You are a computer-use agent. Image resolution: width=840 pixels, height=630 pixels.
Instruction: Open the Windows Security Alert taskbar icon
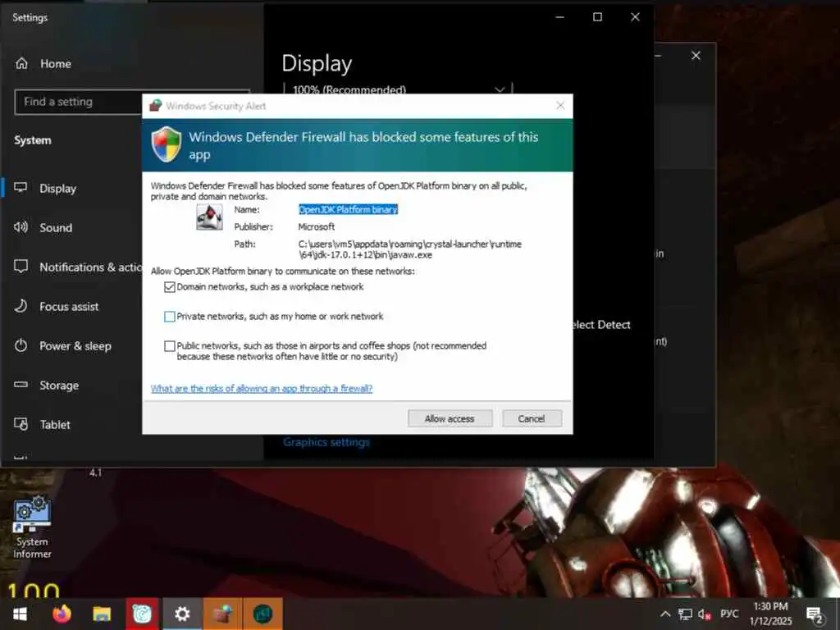point(222,614)
